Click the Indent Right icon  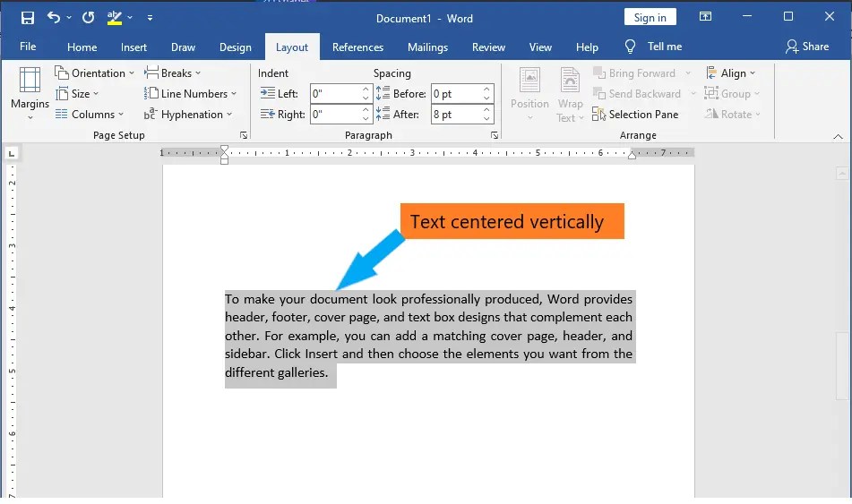pyautogui.click(x=267, y=114)
